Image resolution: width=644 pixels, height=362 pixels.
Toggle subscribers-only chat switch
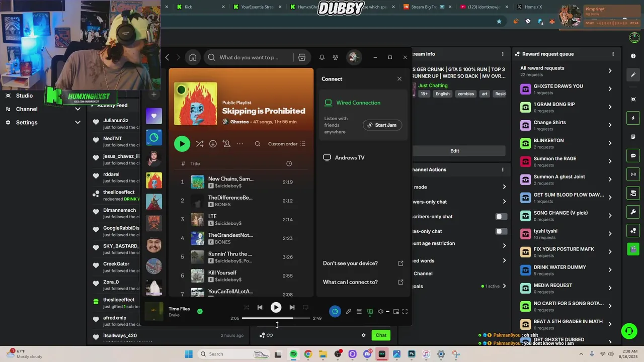(501, 217)
